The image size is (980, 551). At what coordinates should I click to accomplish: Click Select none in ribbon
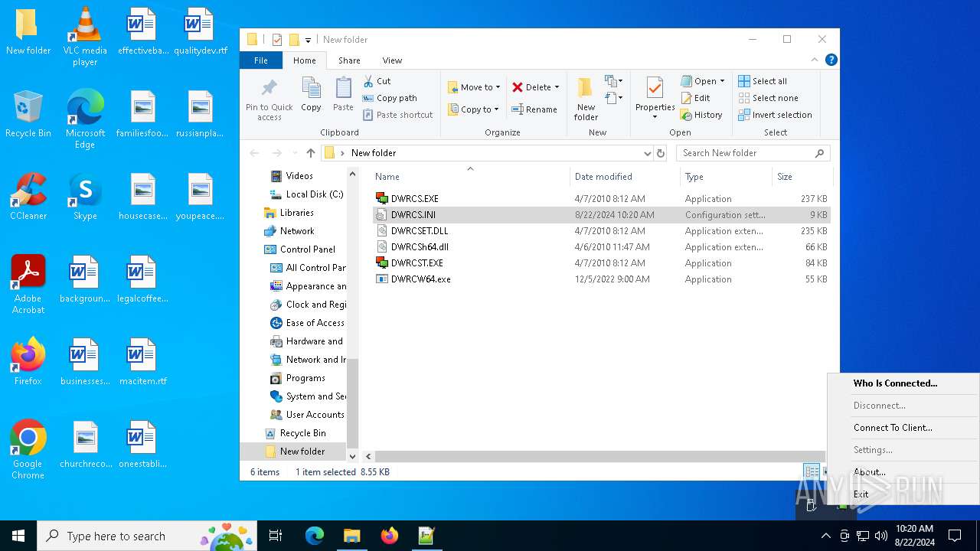point(768,98)
